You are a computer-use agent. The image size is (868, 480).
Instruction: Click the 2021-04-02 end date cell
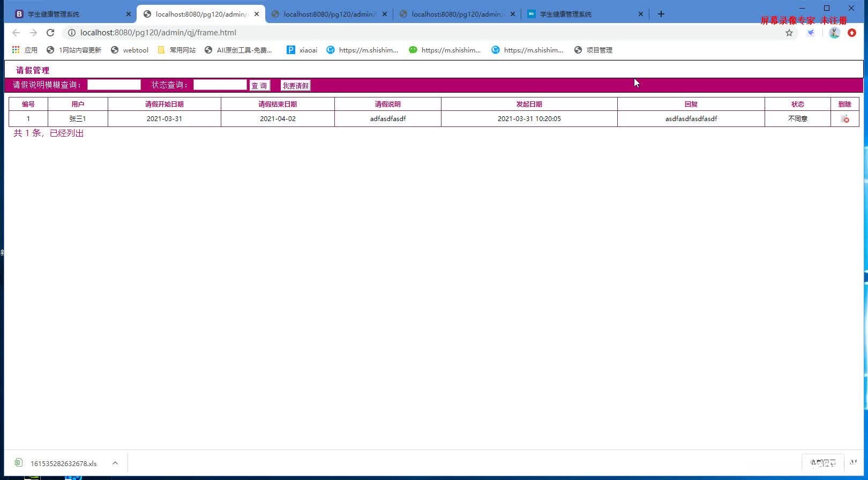pyautogui.click(x=278, y=118)
